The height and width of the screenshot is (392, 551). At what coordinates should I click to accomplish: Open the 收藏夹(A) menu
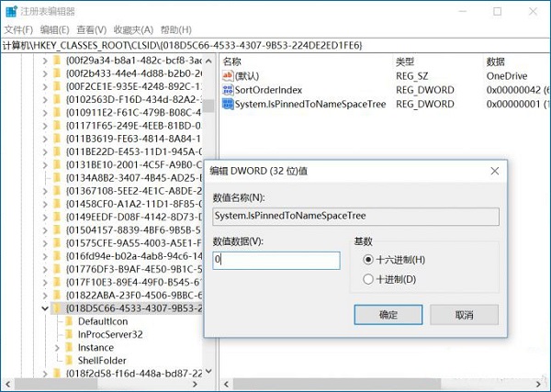coord(133,30)
